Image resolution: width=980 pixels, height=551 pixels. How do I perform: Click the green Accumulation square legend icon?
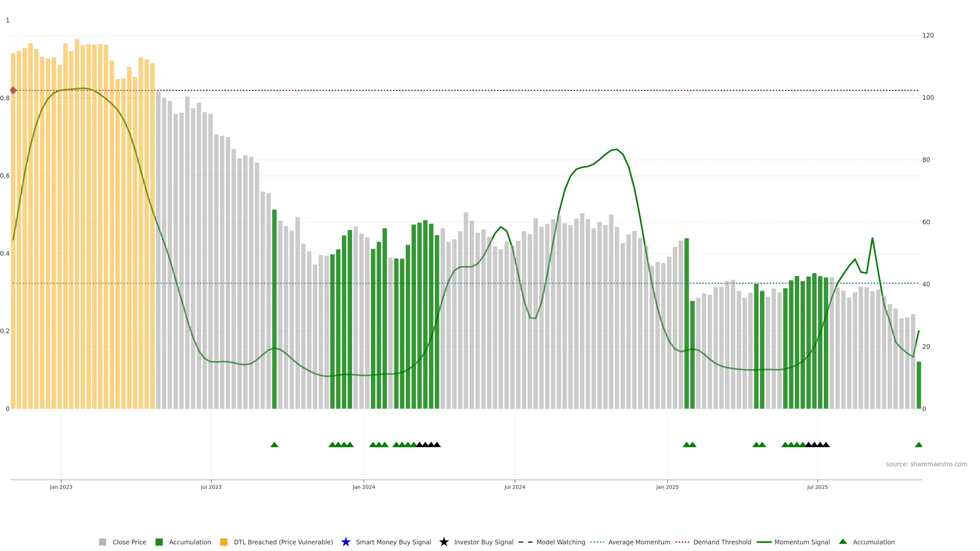(159, 542)
